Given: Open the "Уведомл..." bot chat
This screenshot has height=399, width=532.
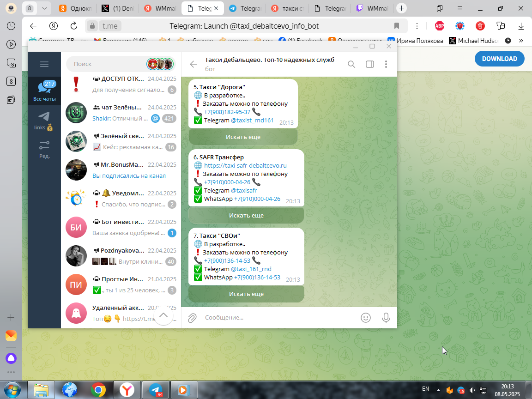Looking at the screenshot, I should (x=121, y=199).
